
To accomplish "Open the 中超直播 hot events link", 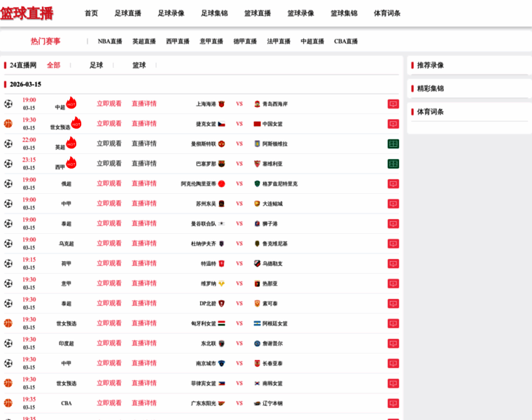I will click(312, 41).
